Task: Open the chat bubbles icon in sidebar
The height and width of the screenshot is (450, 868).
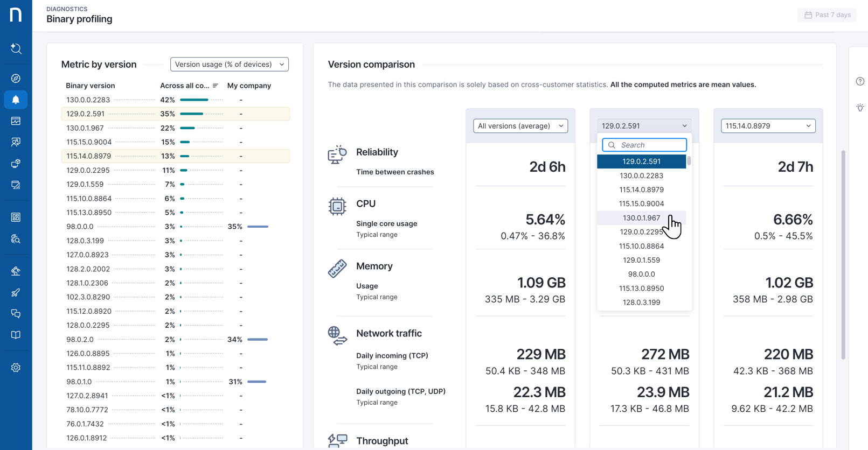Action: click(16, 314)
